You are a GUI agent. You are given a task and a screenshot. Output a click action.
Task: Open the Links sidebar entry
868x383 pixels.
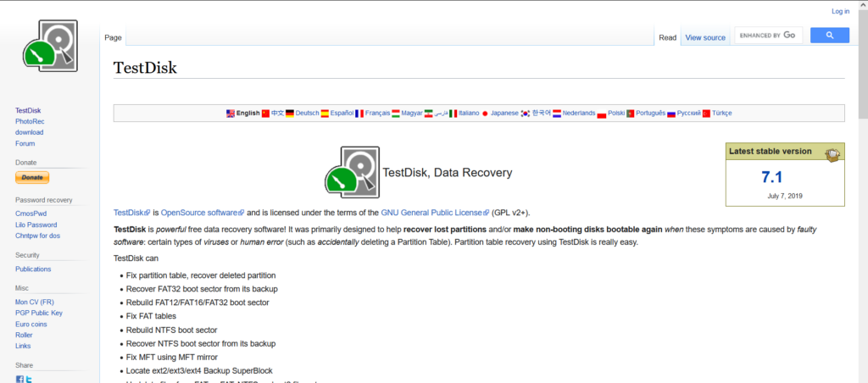(x=23, y=346)
